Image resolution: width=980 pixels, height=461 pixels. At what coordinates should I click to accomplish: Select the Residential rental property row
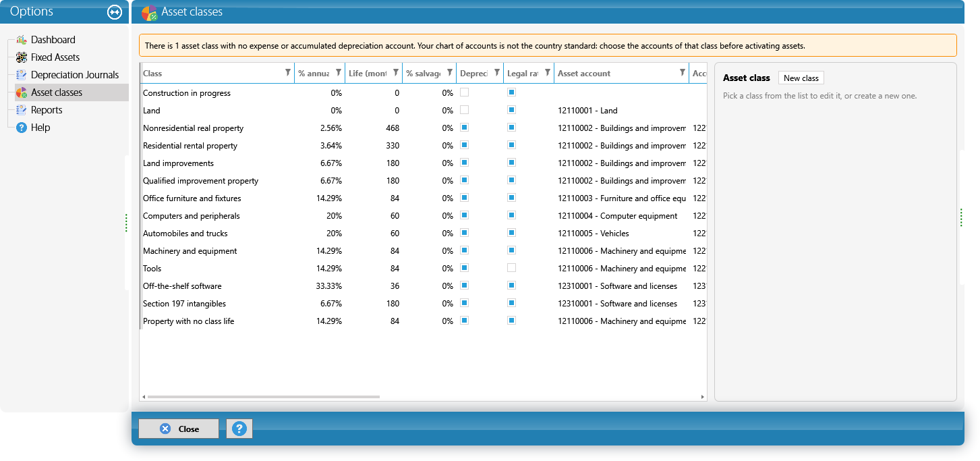tap(424, 145)
